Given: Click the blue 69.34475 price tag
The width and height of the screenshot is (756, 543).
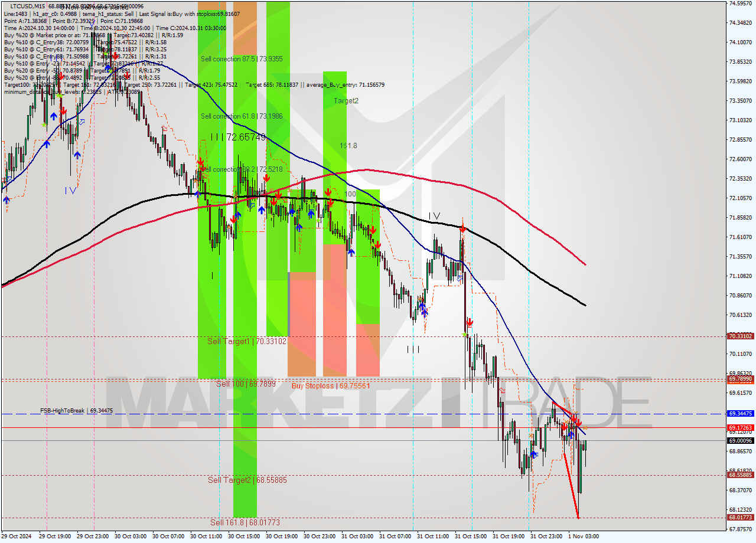Looking at the screenshot, I should tap(740, 414).
